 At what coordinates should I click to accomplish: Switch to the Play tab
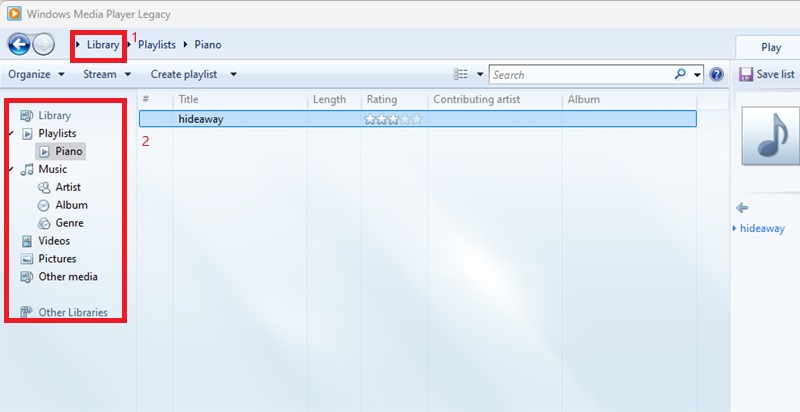click(770, 47)
